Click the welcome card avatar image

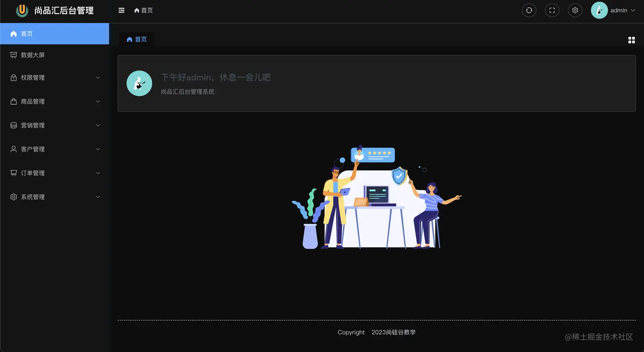pyautogui.click(x=139, y=83)
